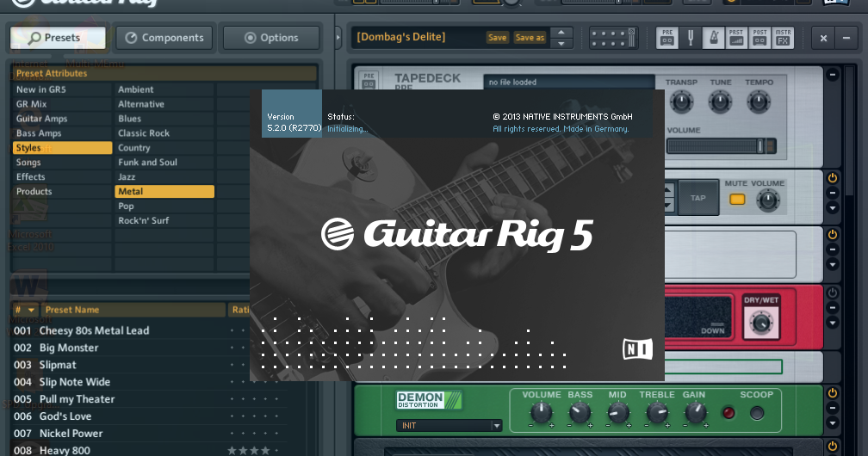This screenshot has width=868, height=456.
Task: Click the Save as button
Action: click(x=530, y=38)
